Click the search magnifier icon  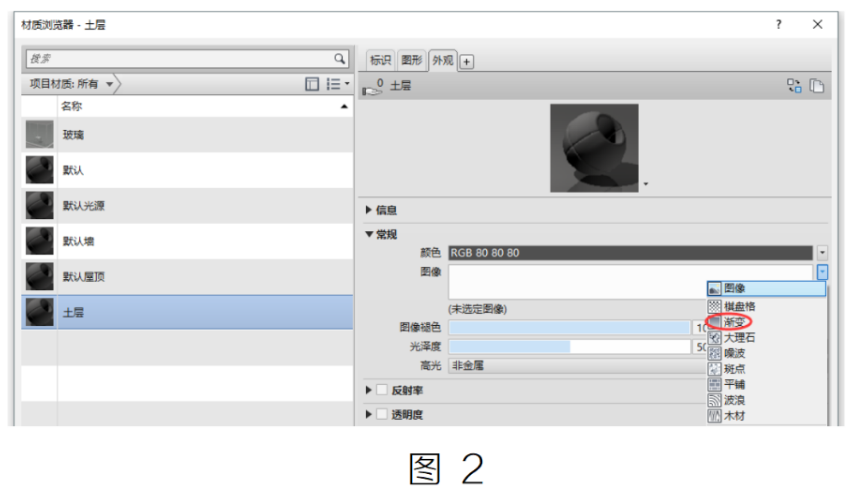(340, 58)
